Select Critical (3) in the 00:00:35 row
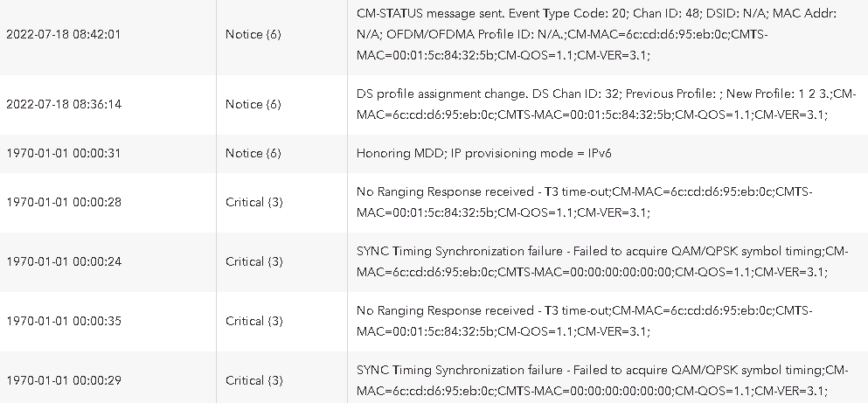This screenshot has height=403, width=868. click(x=254, y=321)
